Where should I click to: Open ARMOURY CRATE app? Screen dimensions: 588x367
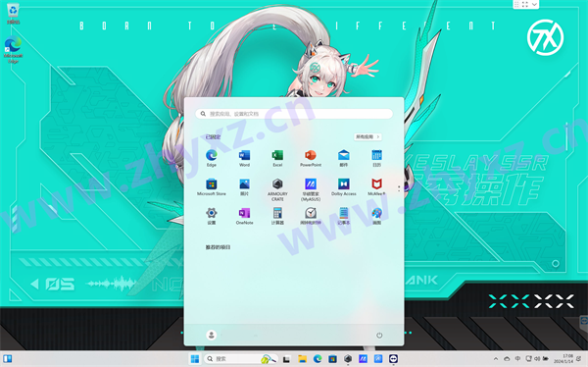point(277,189)
